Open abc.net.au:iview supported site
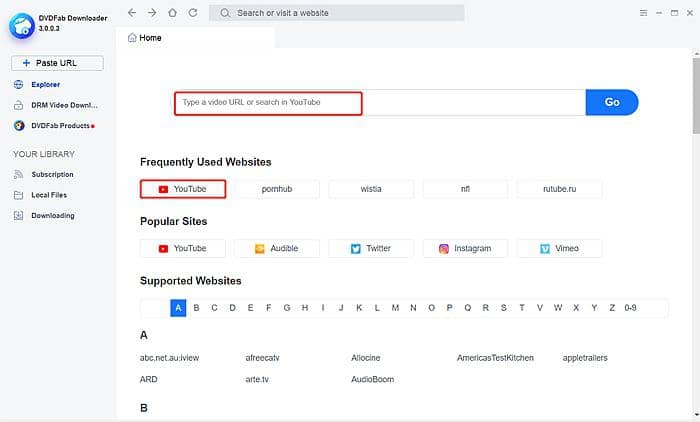The height and width of the screenshot is (422, 700). pyautogui.click(x=169, y=358)
